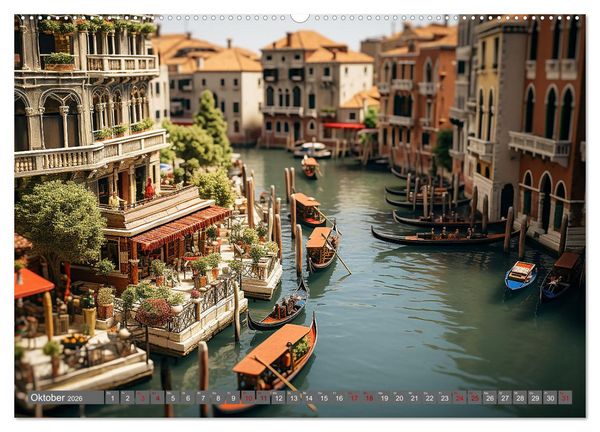Viewport: 600px width, 432px height.
Task: Select day 20 in the calendar strip
Action: [x=399, y=398]
